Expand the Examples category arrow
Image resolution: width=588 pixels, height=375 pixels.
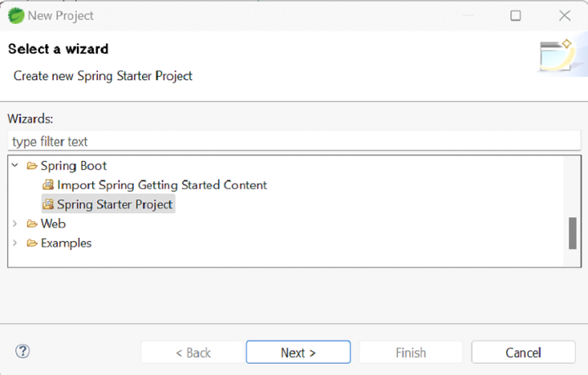[x=15, y=243]
